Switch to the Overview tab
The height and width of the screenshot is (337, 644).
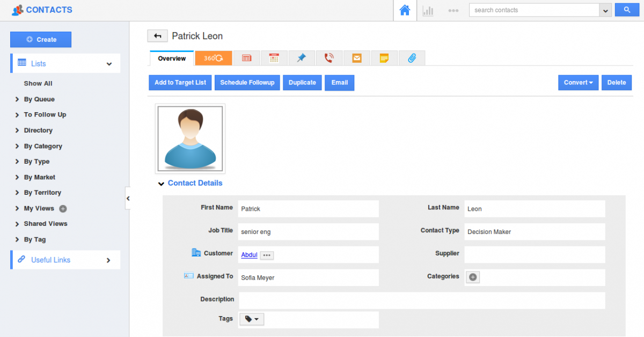pyautogui.click(x=171, y=57)
